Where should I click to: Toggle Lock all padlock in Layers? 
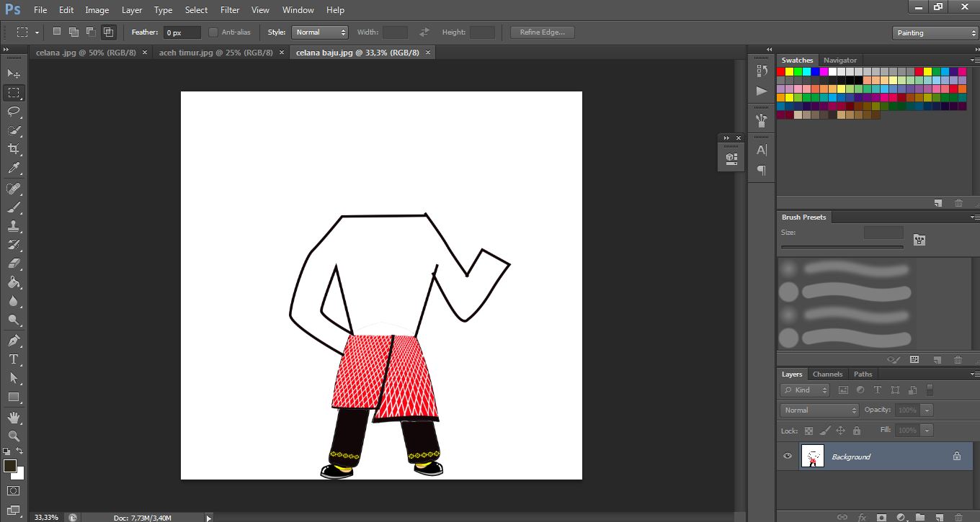(856, 431)
